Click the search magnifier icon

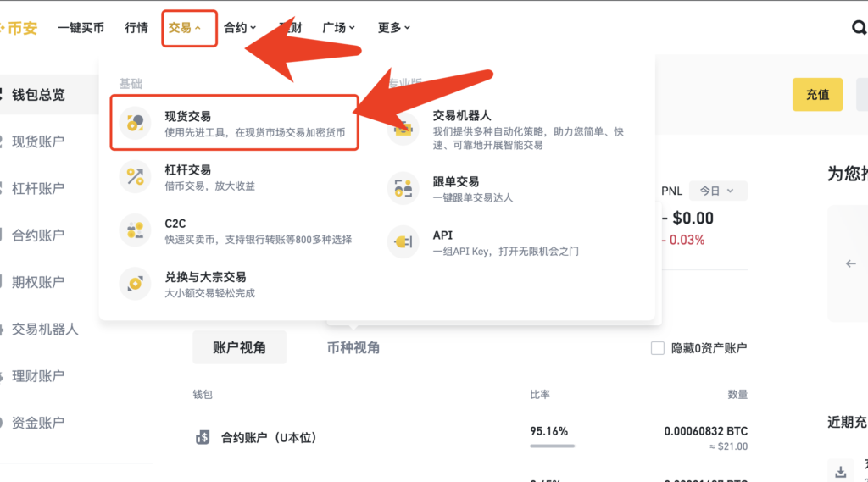[859, 27]
